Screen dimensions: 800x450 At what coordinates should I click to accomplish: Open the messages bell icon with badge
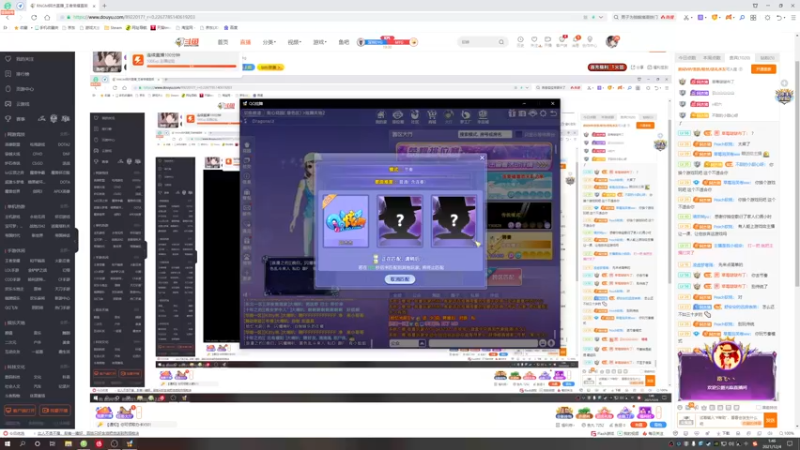576,40
